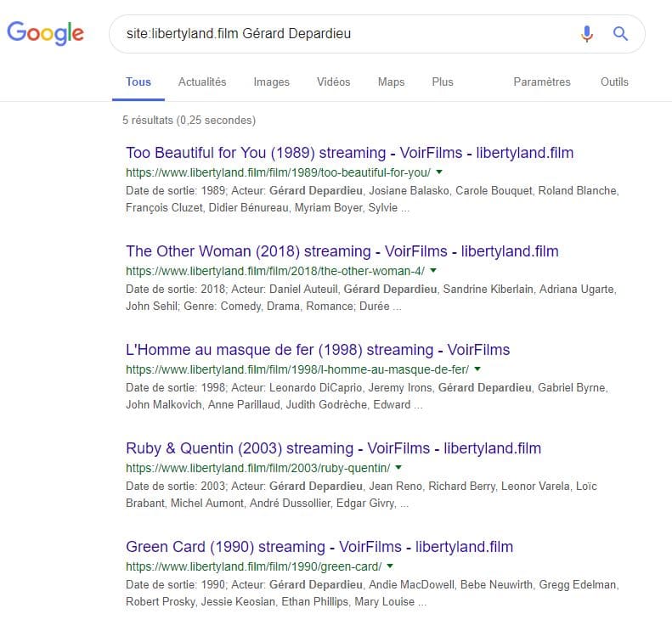This screenshot has height=625, width=672.
Task: Select the Maps tab
Action: pyautogui.click(x=391, y=82)
